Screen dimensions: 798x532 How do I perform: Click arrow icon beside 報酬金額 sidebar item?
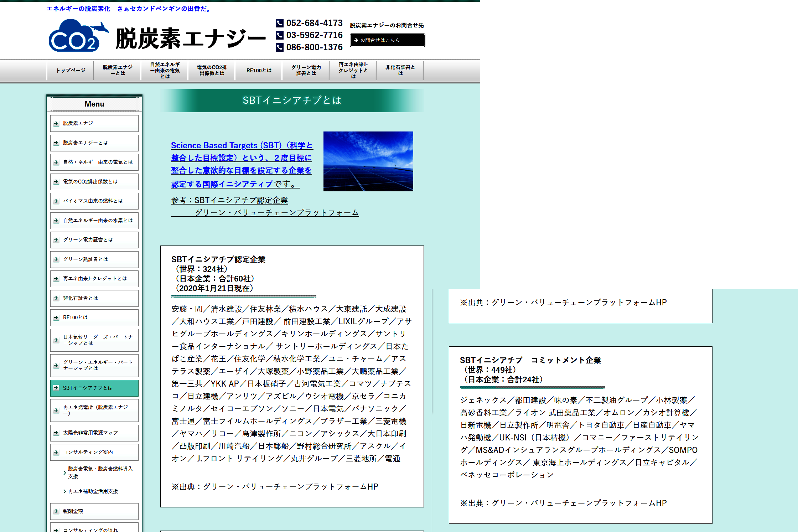56,512
